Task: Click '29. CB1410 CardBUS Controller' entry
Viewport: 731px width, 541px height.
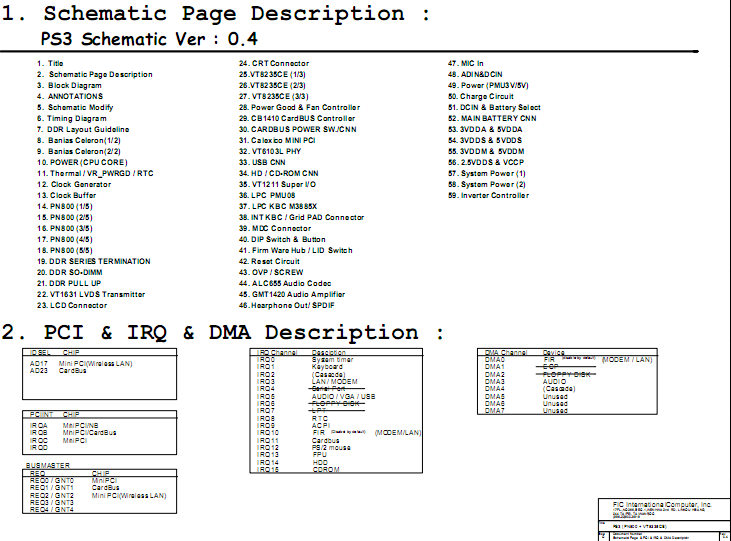Action: coord(297,118)
